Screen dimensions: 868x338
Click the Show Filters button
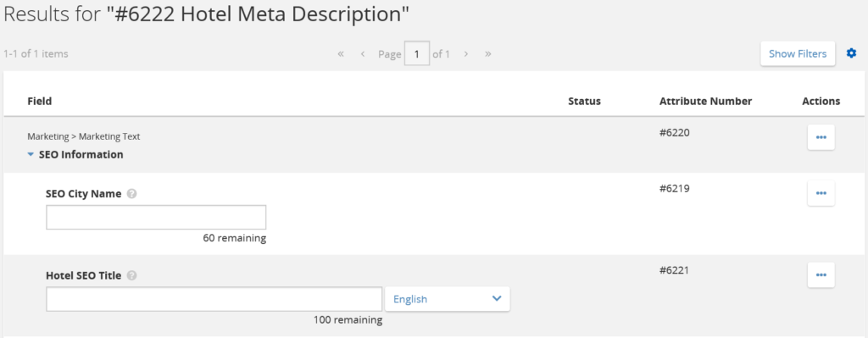tap(798, 53)
